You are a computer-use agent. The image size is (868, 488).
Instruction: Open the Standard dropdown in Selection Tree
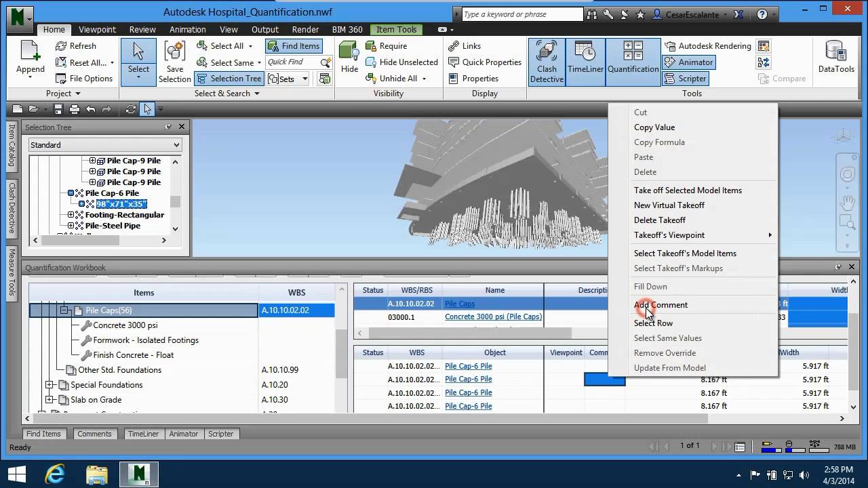tap(105, 145)
